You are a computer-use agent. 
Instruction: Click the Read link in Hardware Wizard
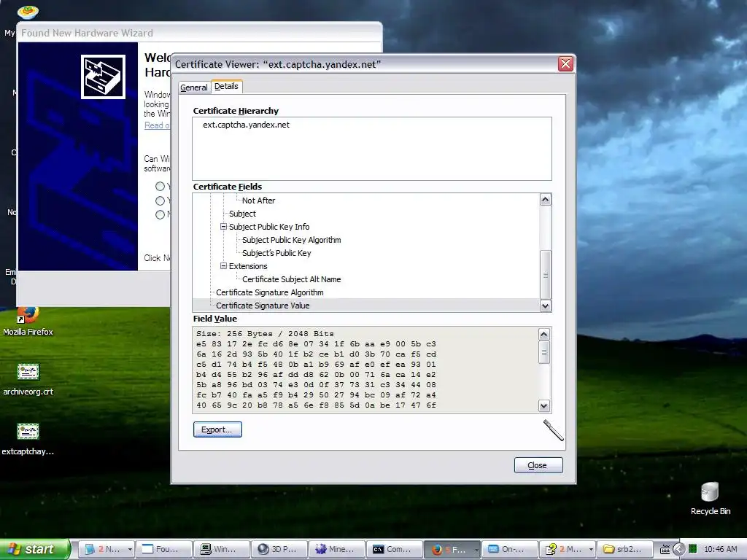coord(156,125)
